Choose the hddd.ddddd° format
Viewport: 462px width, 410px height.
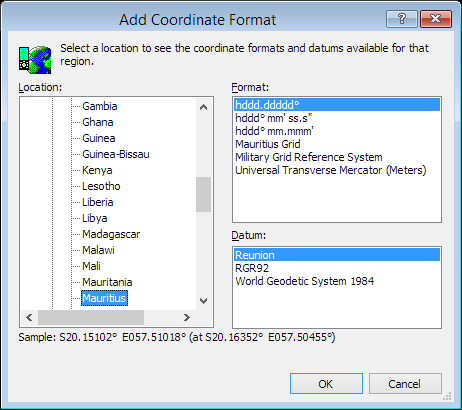[x=337, y=105]
